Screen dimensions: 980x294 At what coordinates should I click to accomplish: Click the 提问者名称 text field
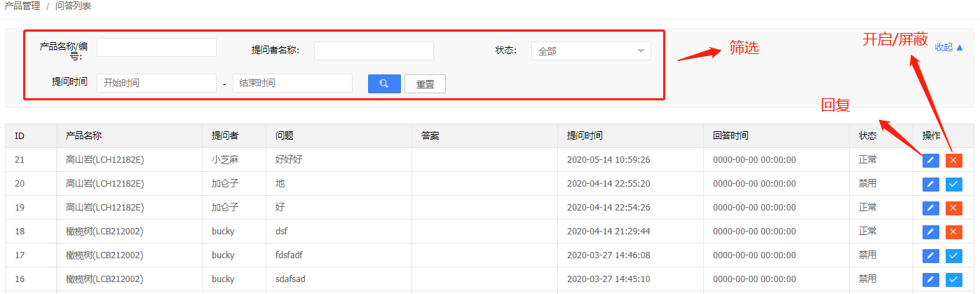[374, 51]
